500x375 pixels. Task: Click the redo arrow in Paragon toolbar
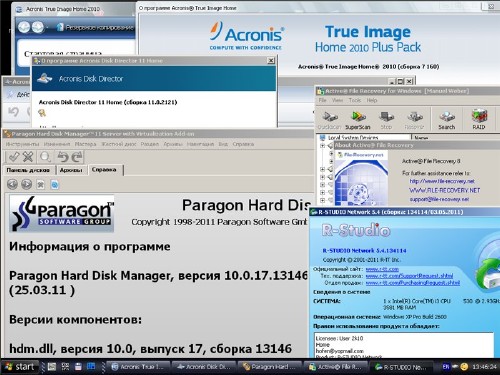(x=77, y=157)
